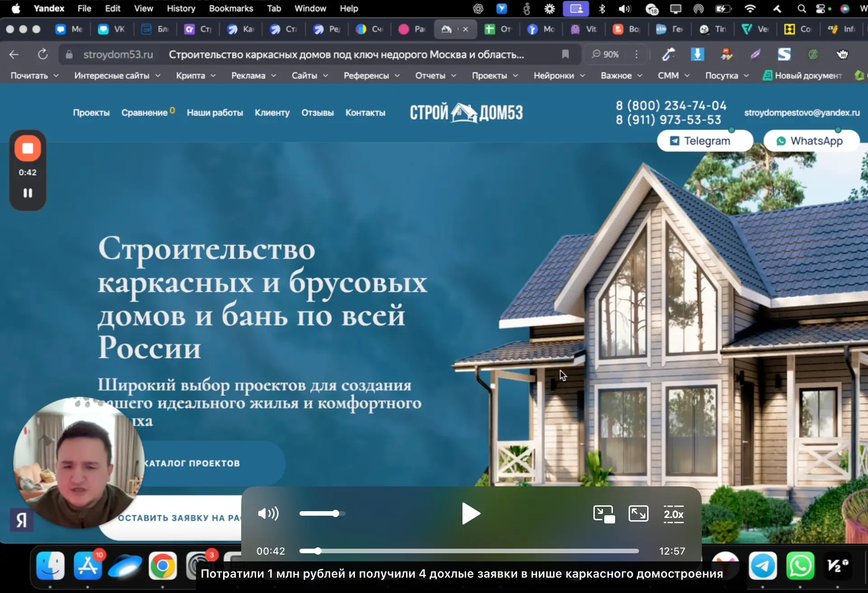Launch Google Chrome from the Dock
Viewport: 868px width, 593px height.
pyautogui.click(x=163, y=565)
